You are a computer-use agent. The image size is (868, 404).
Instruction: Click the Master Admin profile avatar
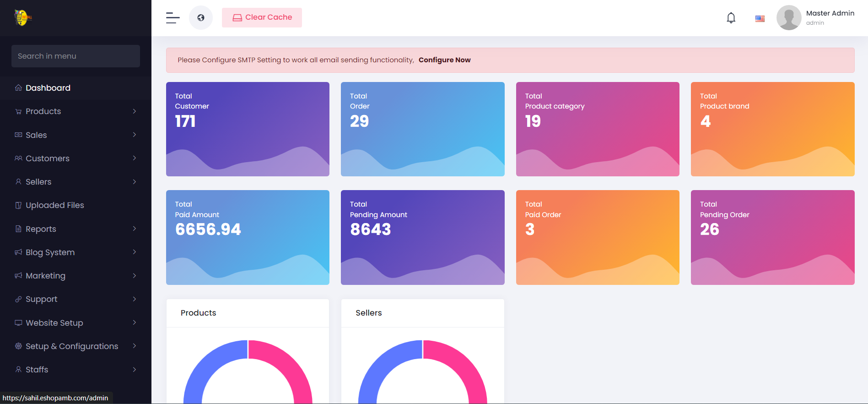(x=788, y=18)
